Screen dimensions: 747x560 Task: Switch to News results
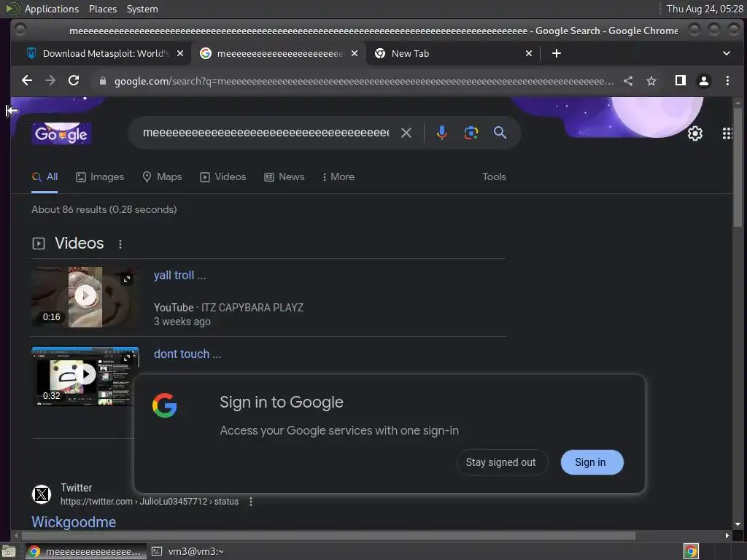284,176
